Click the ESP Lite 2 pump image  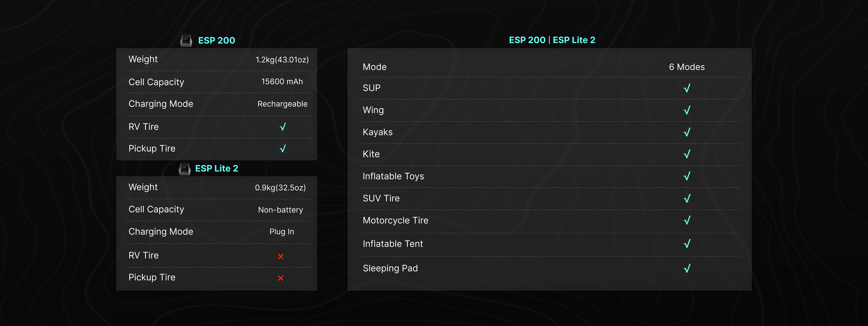tap(184, 169)
